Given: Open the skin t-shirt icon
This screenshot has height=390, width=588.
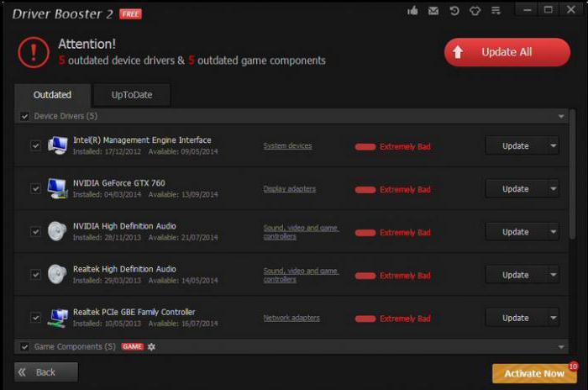Looking at the screenshot, I should coord(475,11).
